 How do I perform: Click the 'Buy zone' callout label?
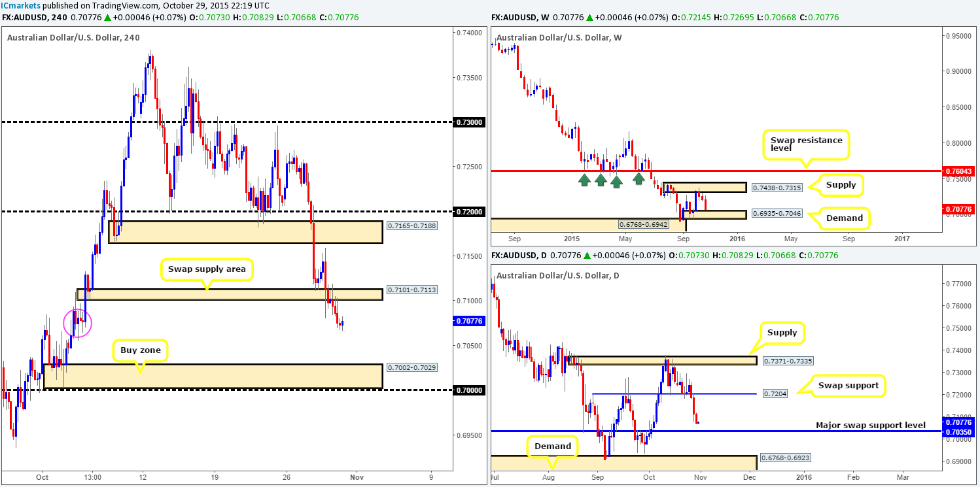tap(141, 350)
